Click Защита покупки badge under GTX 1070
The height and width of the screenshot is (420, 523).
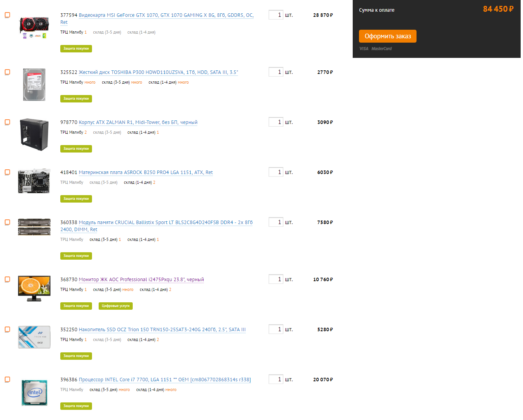point(76,48)
